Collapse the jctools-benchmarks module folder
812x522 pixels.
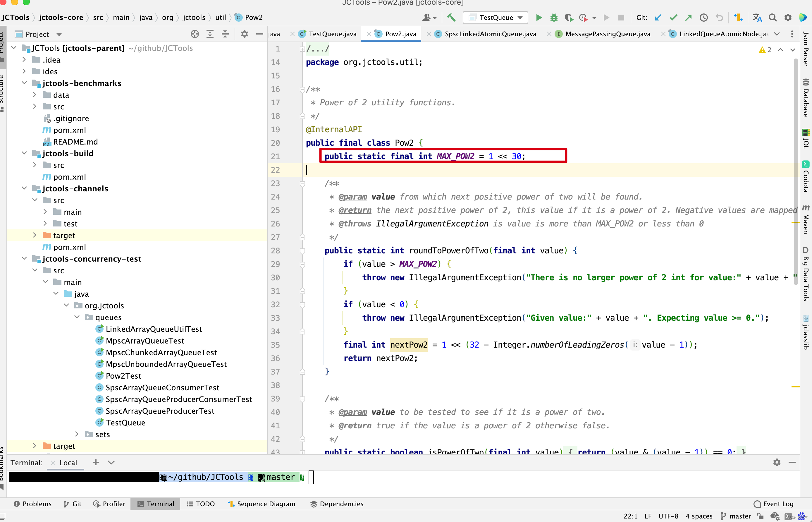pyautogui.click(x=24, y=83)
